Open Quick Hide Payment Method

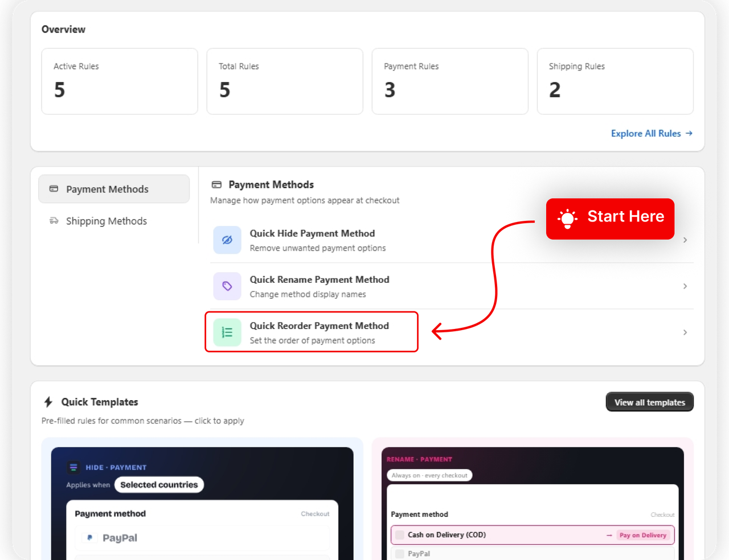click(452, 240)
